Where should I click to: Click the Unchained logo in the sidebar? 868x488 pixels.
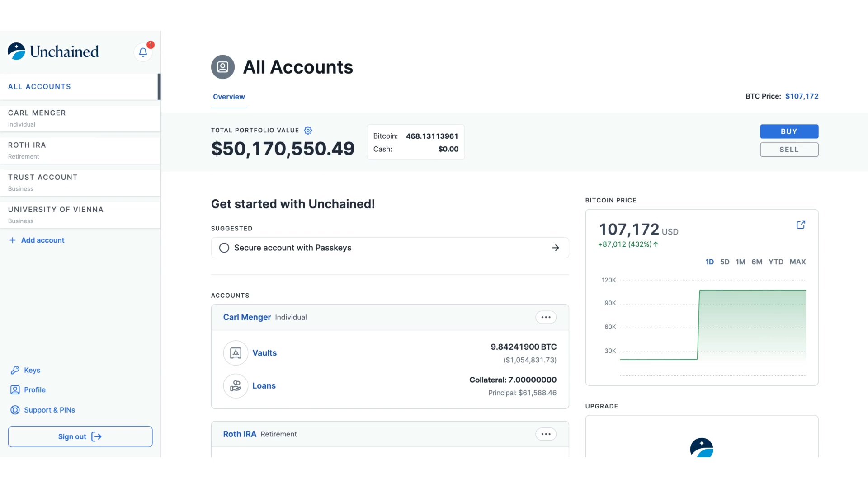click(52, 51)
